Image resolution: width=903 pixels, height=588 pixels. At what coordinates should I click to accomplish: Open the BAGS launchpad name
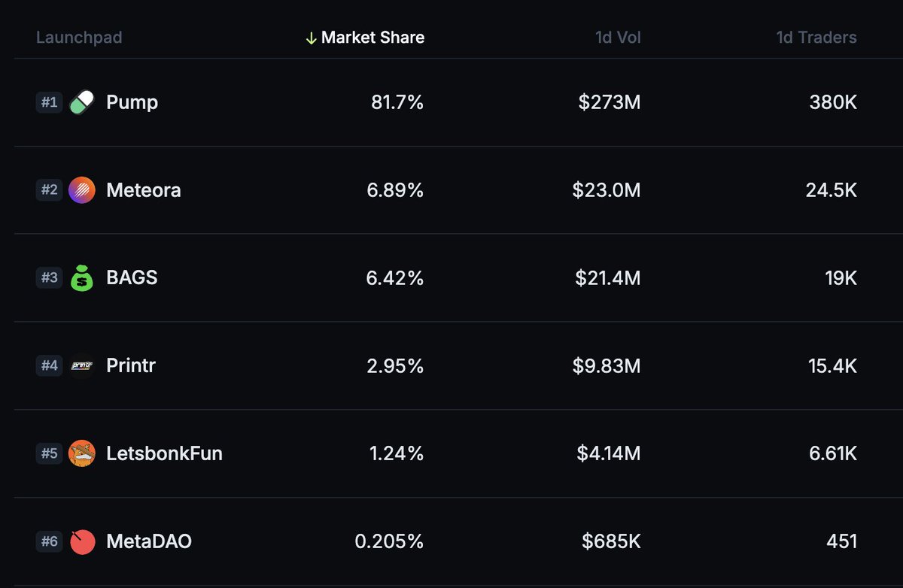pos(132,277)
